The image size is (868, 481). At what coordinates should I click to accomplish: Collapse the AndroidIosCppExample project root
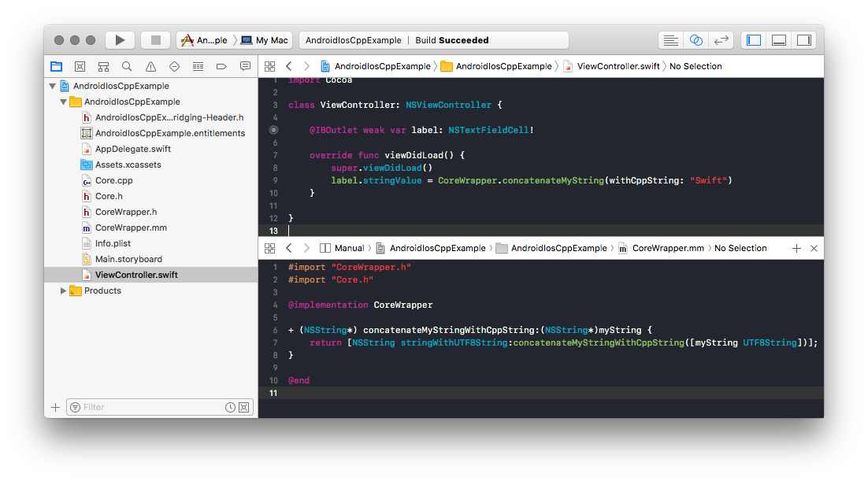(x=53, y=86)
